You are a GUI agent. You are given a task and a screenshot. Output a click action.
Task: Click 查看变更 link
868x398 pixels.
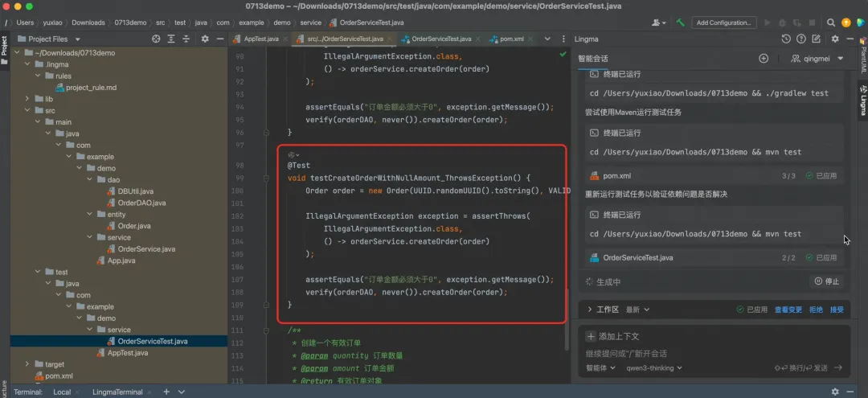[788, 310]
